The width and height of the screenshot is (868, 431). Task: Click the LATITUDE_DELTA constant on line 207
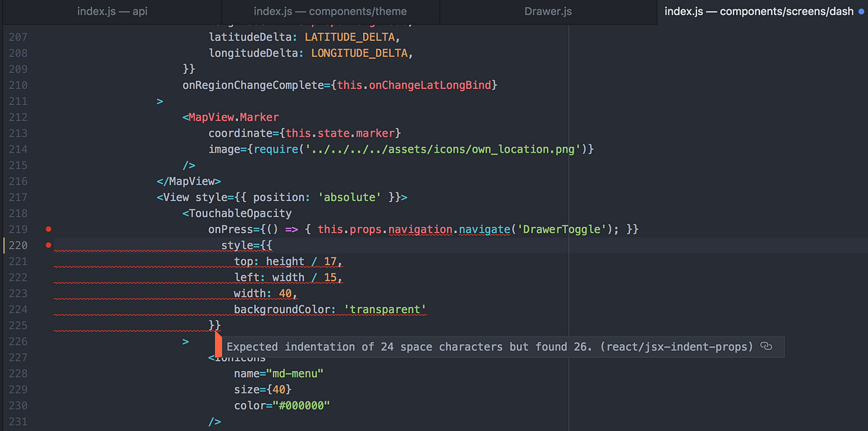350,36
